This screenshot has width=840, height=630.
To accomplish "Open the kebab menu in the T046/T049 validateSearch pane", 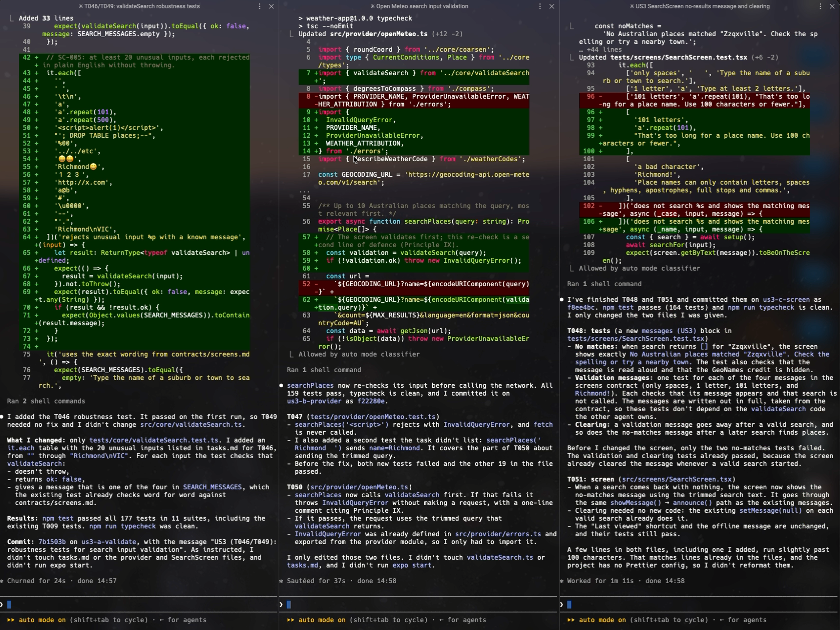I will tap(259, 6).
